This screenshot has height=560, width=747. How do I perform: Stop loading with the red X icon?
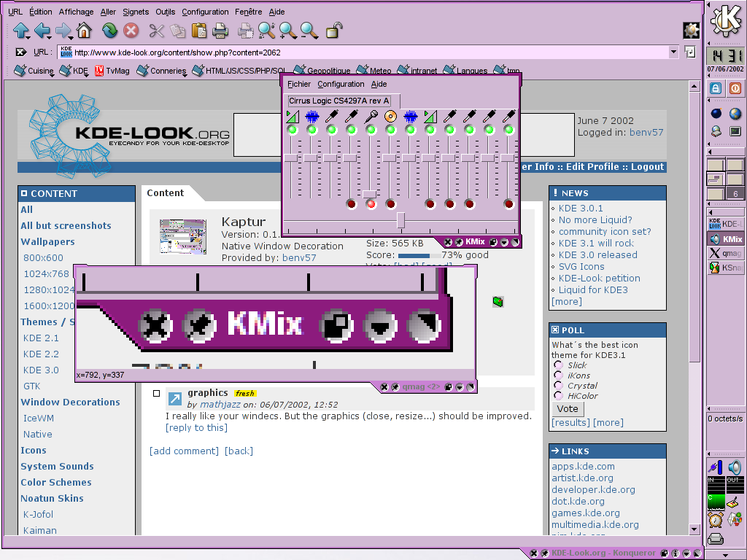click(131, 31)
